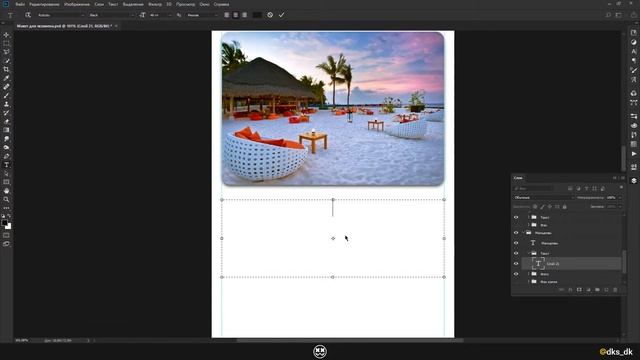Select the Rectangular Marquee tool
The width and height of the screenshot is (640, 360).
6,43
